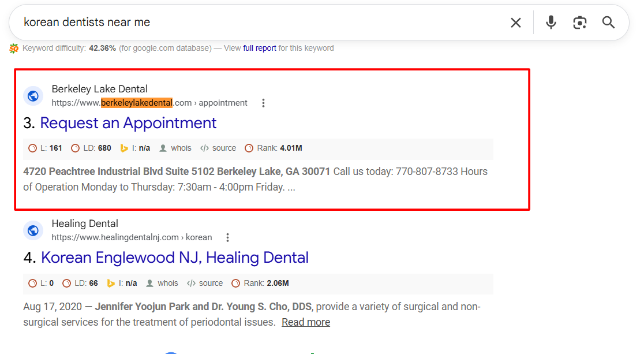
Task: Check Rank 4.01M for Berkeley result
Action: [274, 148]
